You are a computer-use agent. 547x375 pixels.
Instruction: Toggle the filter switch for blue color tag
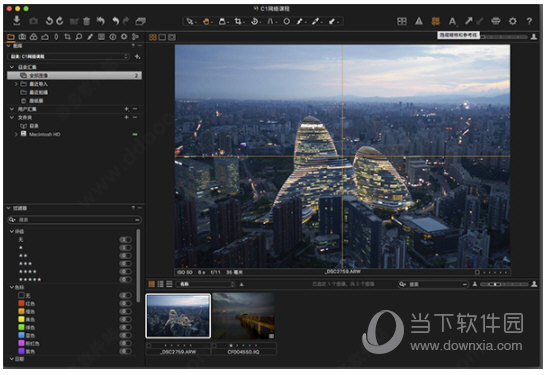[x=126, y=335]
